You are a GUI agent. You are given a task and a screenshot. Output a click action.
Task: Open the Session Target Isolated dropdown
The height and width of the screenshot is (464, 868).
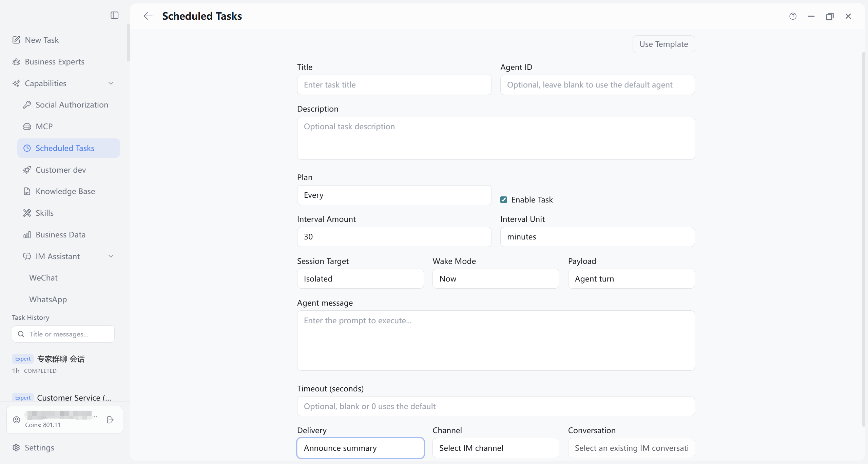360,279
